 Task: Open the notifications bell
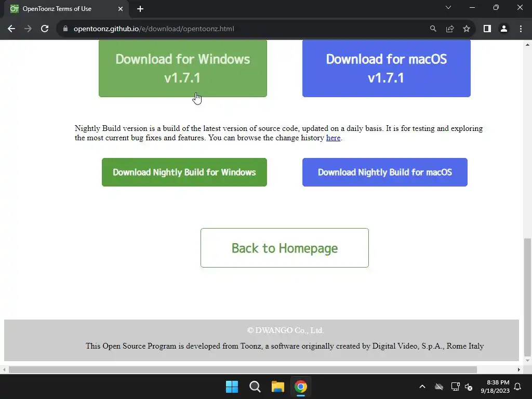[x=518, y=387]
